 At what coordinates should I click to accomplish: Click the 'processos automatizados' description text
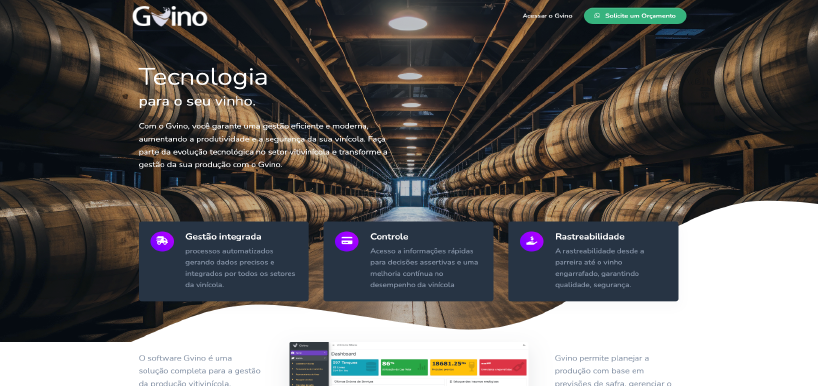[240, 268]
